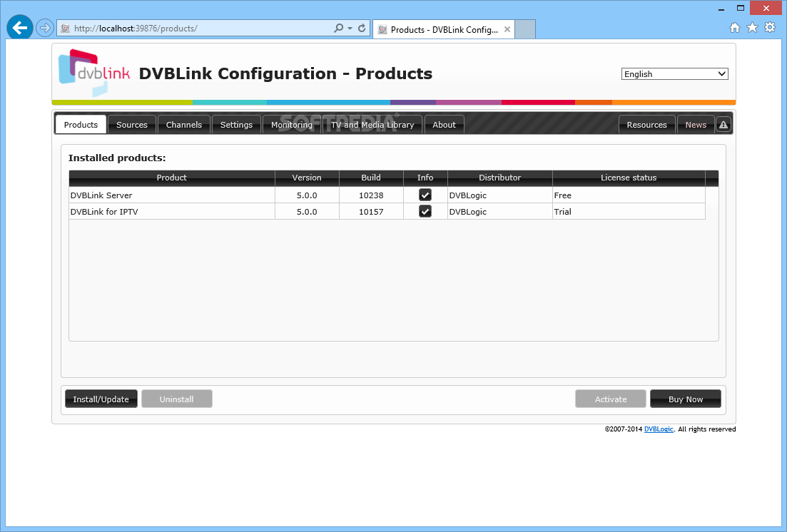Click the DVBLogic distributor cell for DVBLink Server
This screenshot has width=787, height=532.
tap(500, 195)
